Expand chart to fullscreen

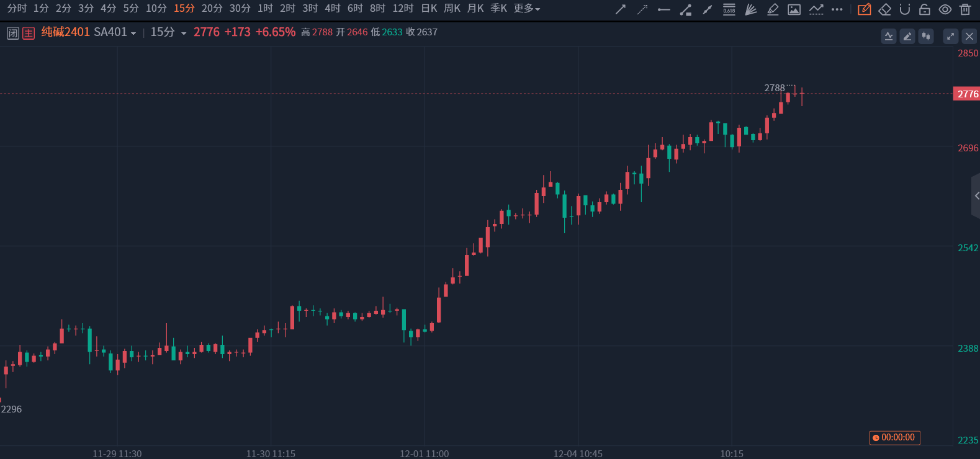(x=951, y=37)
